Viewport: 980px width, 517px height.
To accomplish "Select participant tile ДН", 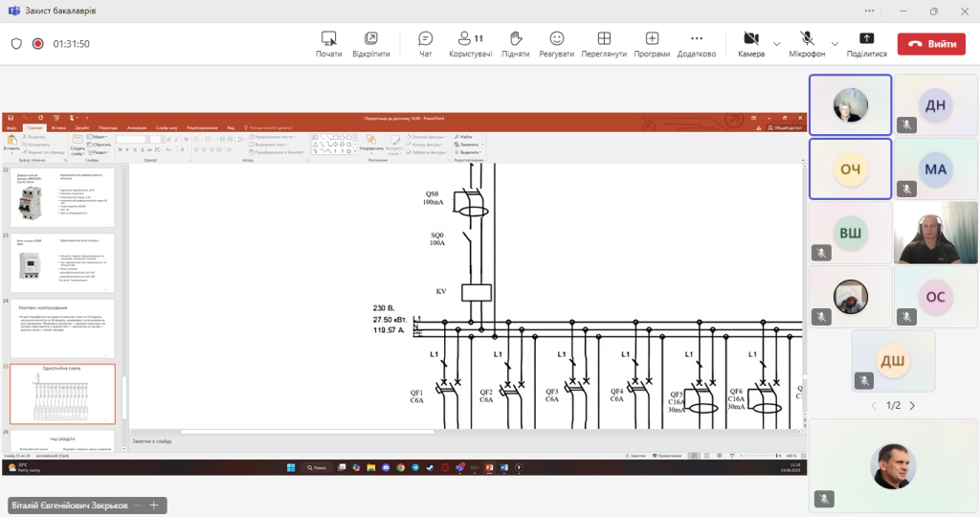I will coord(935,105).
